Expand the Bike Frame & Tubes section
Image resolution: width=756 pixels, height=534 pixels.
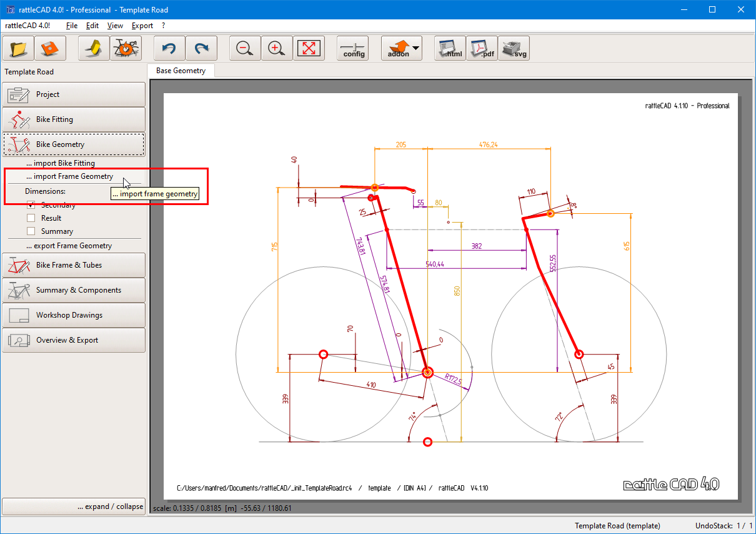(x=74, y=265)
